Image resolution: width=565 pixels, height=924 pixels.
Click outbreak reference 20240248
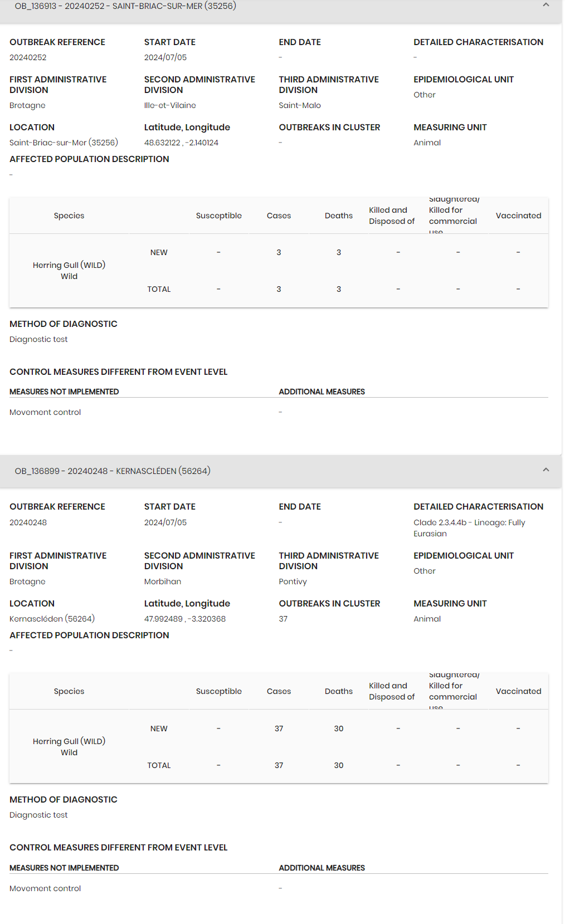[28, 523]
